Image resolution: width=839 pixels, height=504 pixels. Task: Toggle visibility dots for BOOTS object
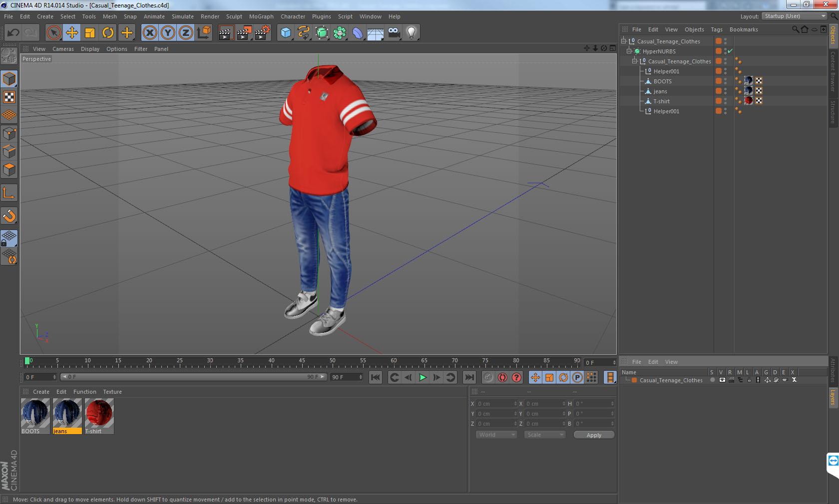pyautogui.click(x=725, y=81)
